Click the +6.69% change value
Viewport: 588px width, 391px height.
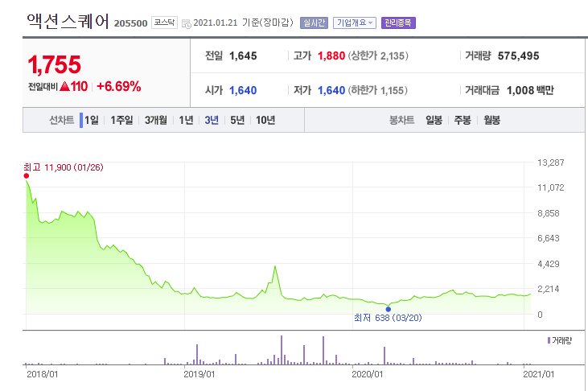click(x=118, y=86)
